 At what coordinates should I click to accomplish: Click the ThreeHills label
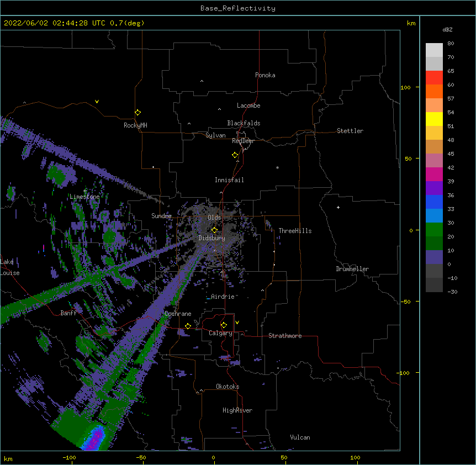point(295,231)
